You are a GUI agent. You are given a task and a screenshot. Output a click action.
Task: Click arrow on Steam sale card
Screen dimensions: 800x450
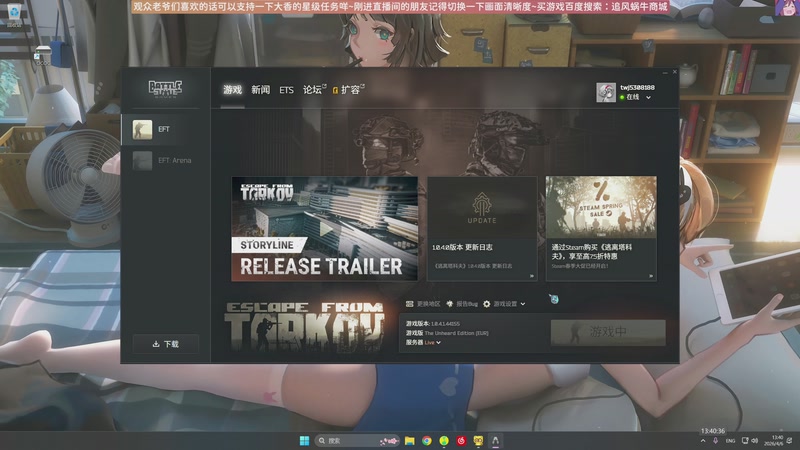tap(651, 276)
